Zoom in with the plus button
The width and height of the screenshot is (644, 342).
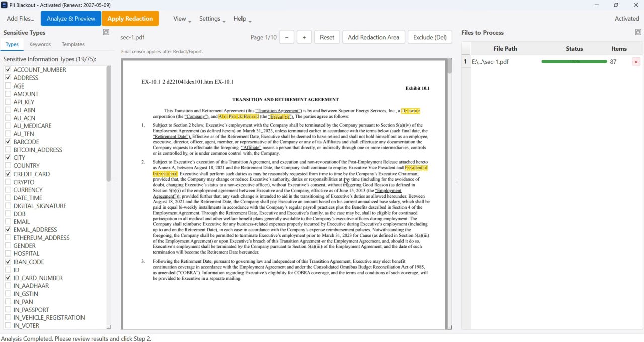(x=304, y=37)
